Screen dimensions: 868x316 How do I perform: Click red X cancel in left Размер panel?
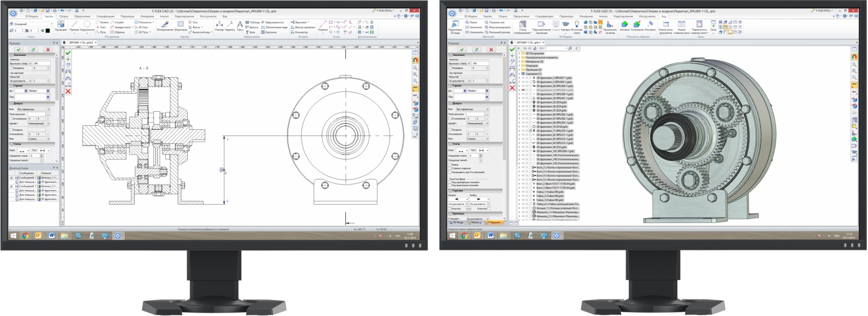(x=48, y=50)
